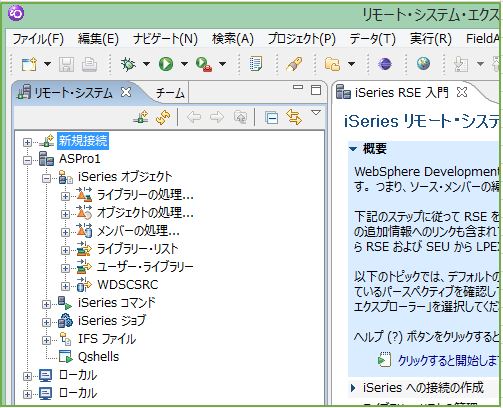Expand メンバーの処理... node
This screenshot has height=408, width=503.
[65, 232]
